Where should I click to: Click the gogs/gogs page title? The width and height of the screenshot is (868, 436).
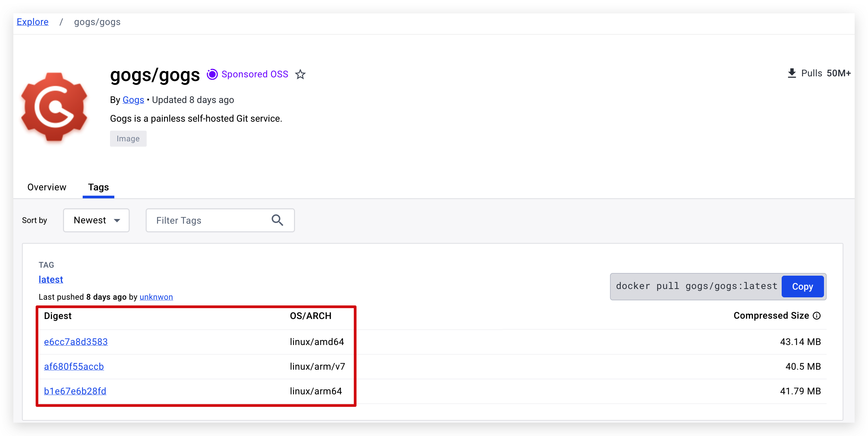[x=155, y=75]
